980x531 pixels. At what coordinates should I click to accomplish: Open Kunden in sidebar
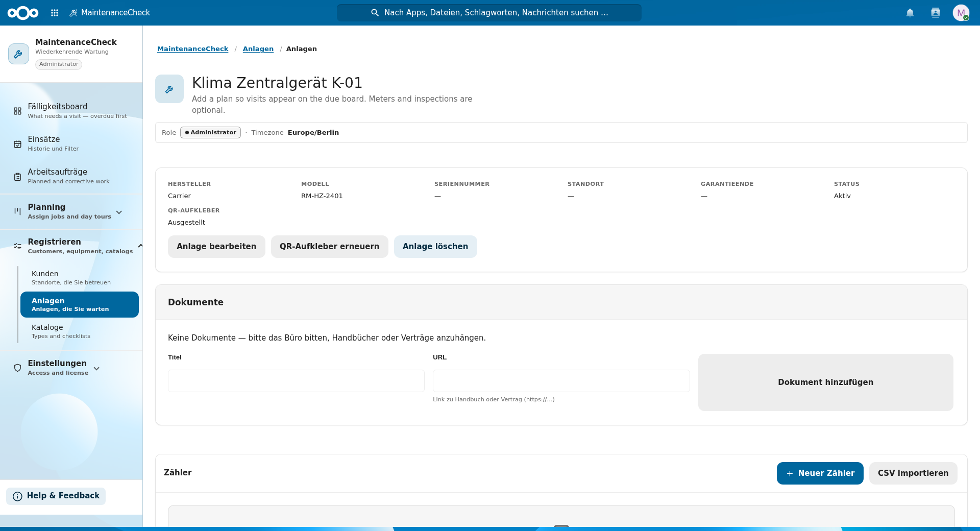[79, 278]
